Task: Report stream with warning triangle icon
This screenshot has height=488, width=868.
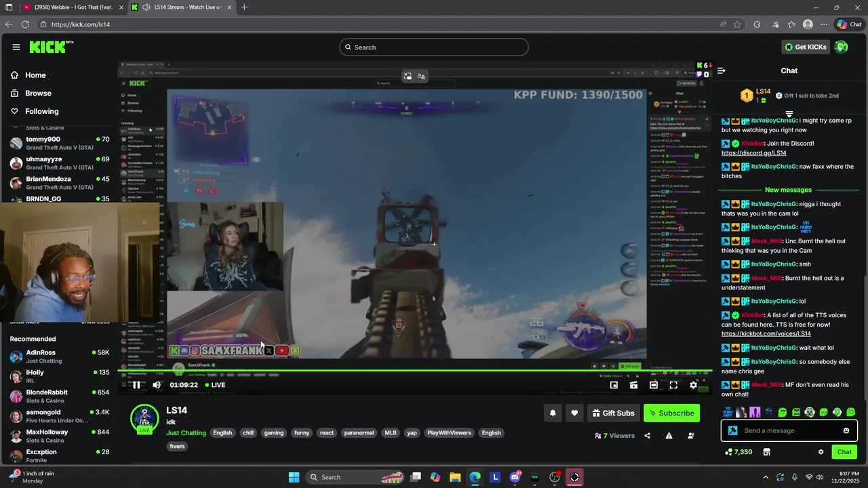Action: coord(669,436)
